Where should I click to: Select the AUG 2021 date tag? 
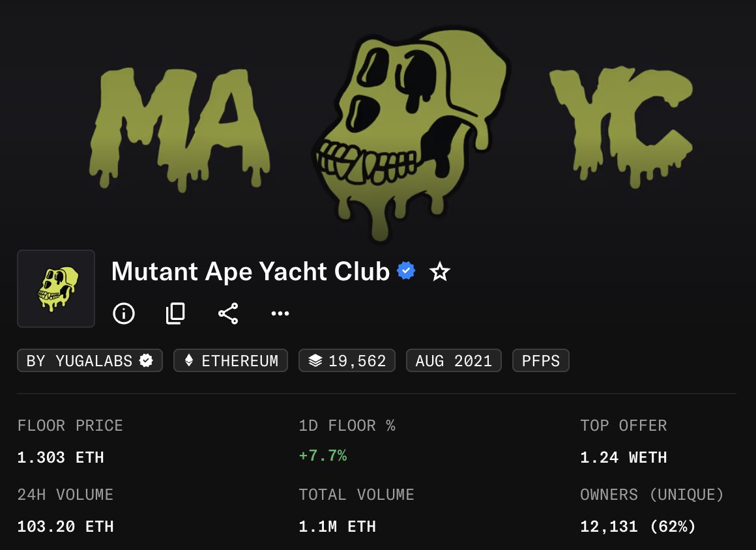click(453, 360)
